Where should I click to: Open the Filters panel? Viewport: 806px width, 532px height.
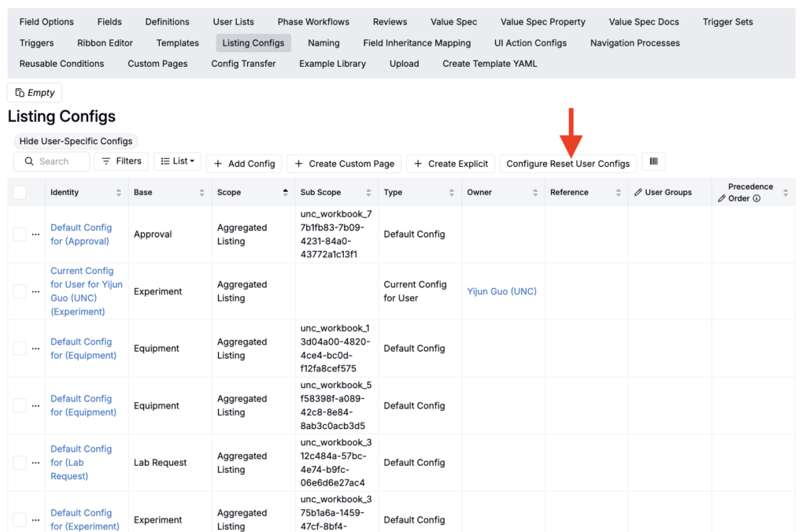tap(121, 161)
